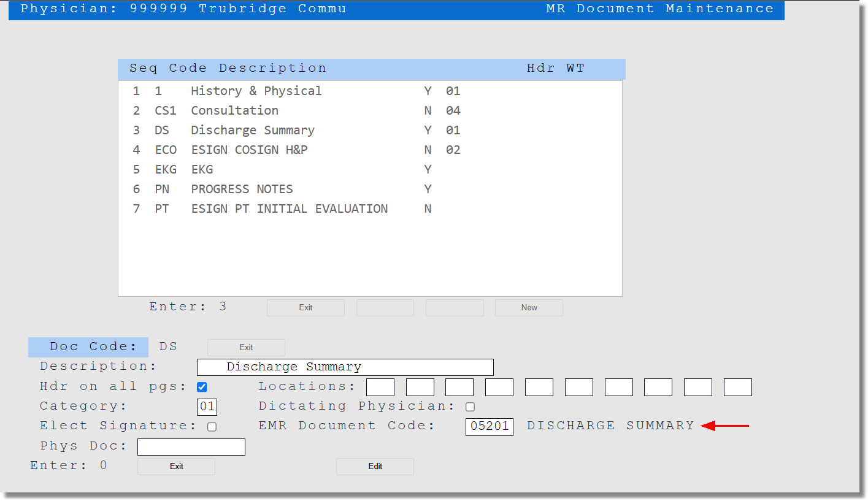Select the ESIGN COSIGN H&P row

click(x=370, y=150)
